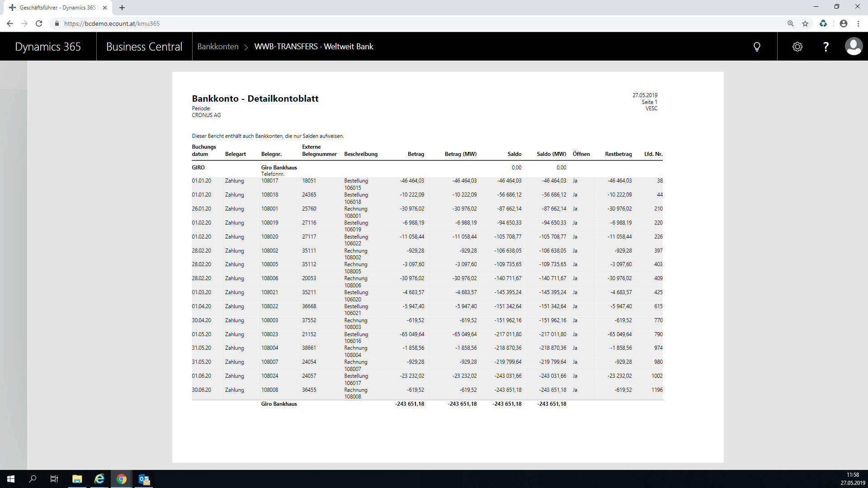This screenshot has width=868, height=488.
Task: Click the CRONUS AG company name
Action: (x=207, y=115)
